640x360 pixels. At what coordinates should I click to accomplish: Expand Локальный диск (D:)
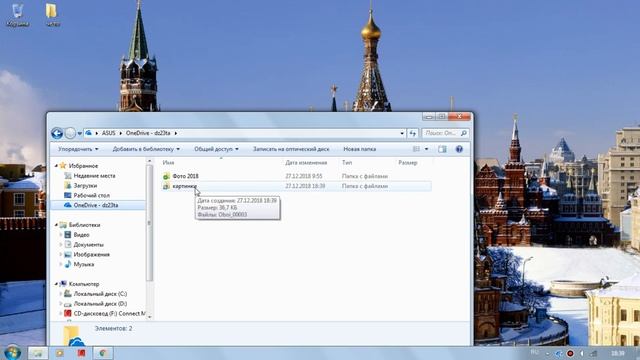click(61, 304)
